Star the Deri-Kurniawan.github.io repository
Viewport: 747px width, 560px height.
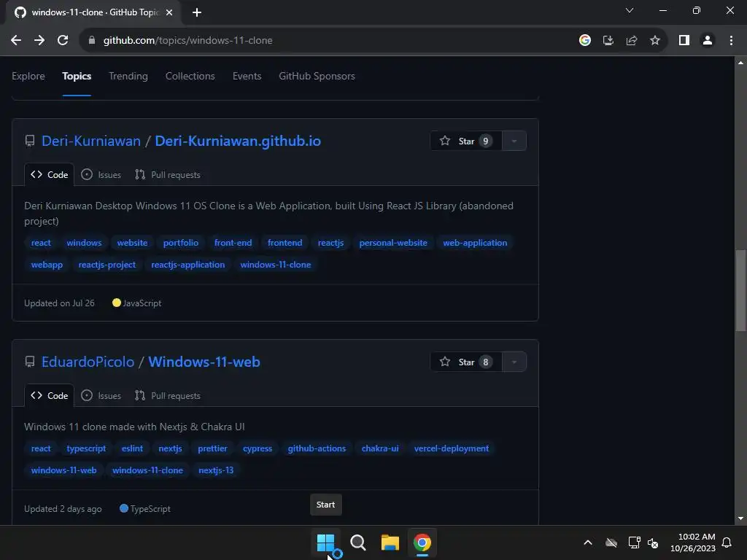(466, 141)
